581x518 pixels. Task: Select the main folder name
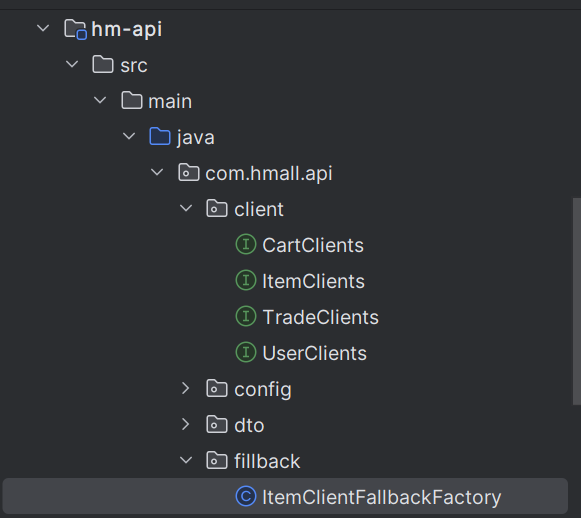point(170,101)
